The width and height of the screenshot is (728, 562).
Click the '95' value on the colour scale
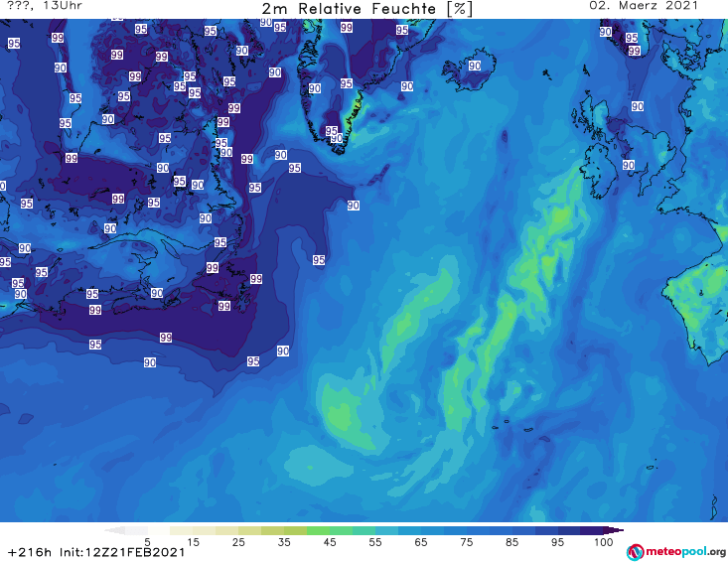(557, 542)
